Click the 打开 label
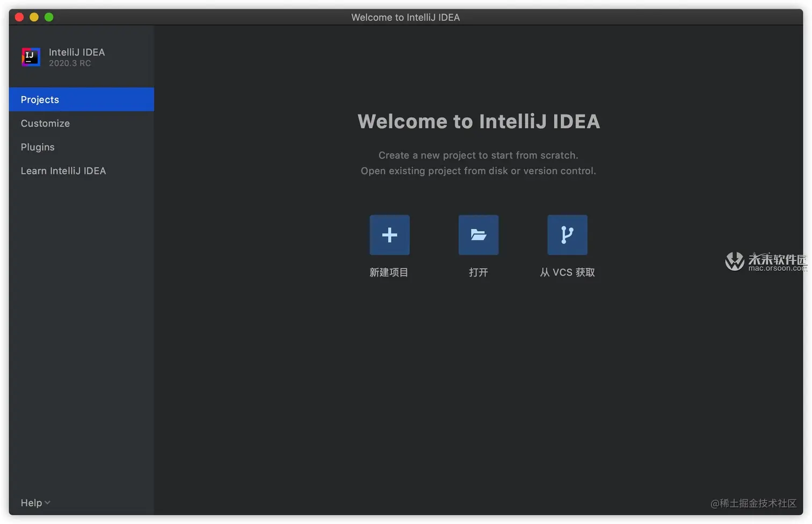Image resolution: width=812 pixels, height=524 pixels. point(479,272)
